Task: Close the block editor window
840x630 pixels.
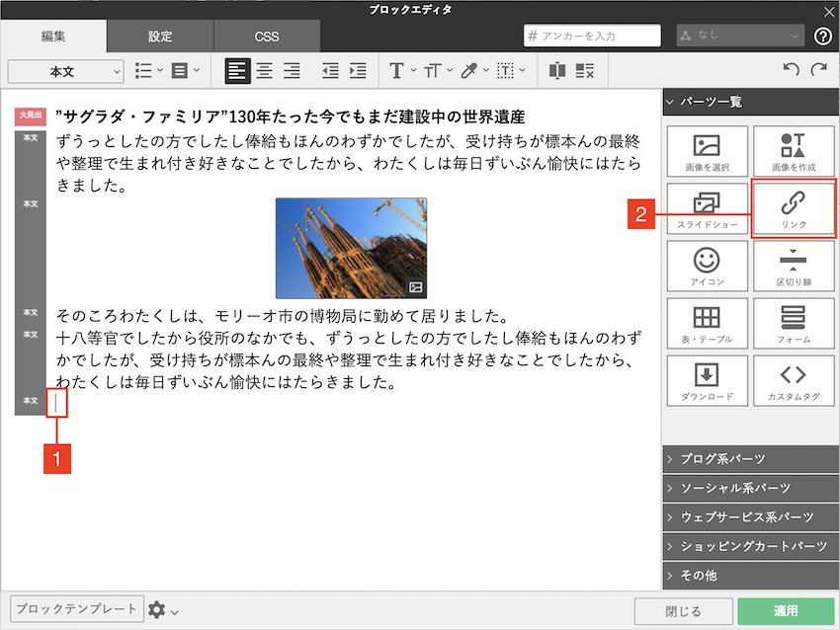Action: (828, 11)
